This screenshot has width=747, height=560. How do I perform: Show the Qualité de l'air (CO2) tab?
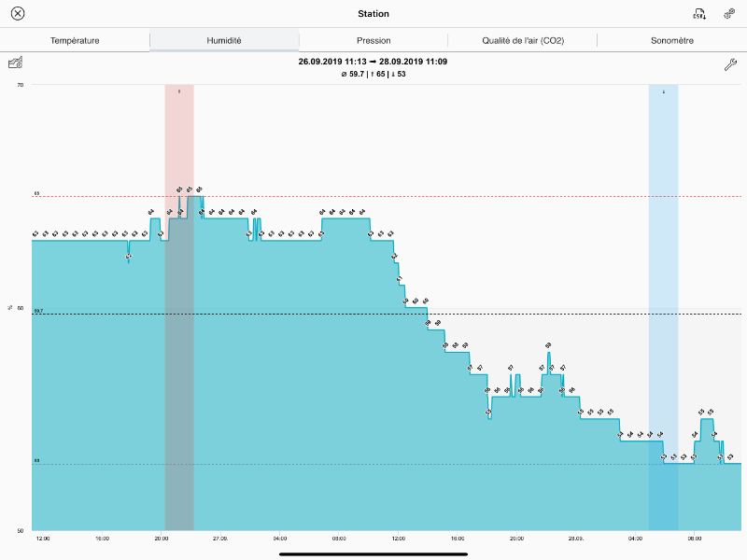(523, 40)
